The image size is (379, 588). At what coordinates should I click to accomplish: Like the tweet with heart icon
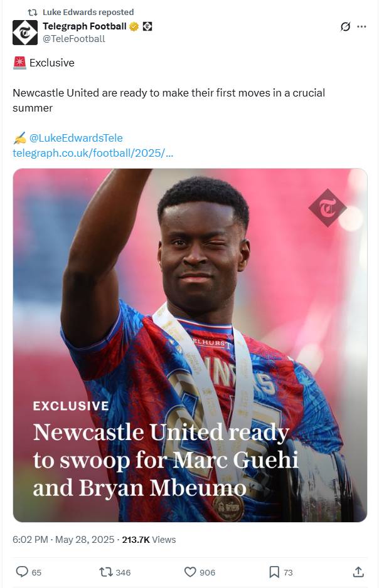(x=190, y=572)
